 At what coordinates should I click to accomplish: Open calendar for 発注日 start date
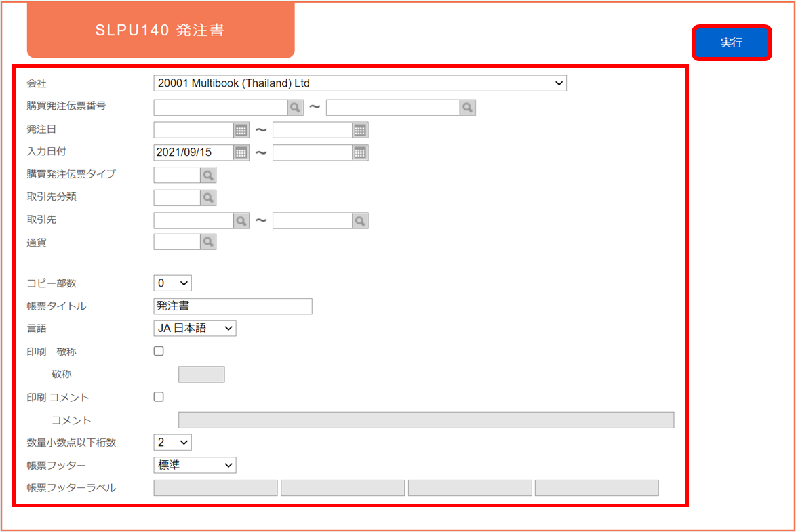coord(241,131)
